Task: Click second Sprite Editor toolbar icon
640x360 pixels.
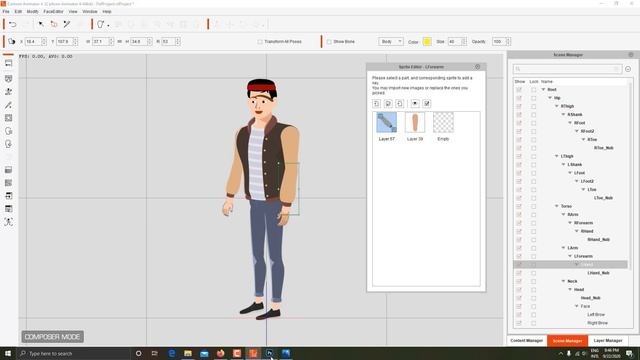Action: (388, 104)
